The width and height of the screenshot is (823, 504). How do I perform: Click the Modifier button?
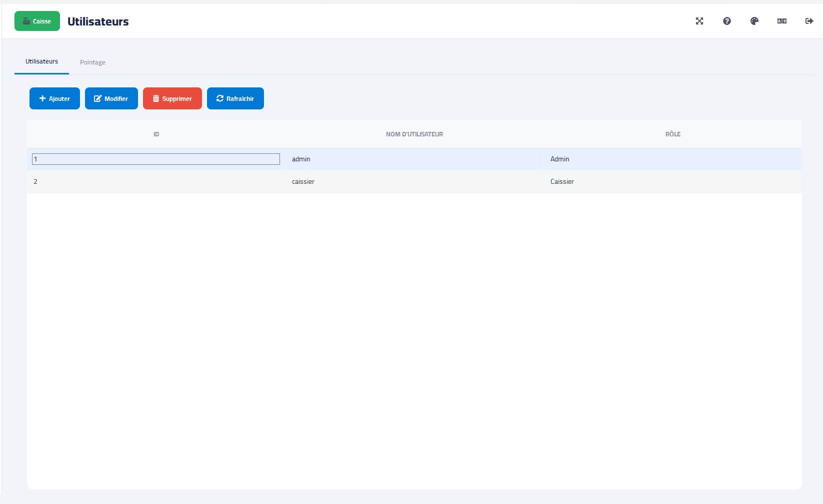[x=111, y=98]
